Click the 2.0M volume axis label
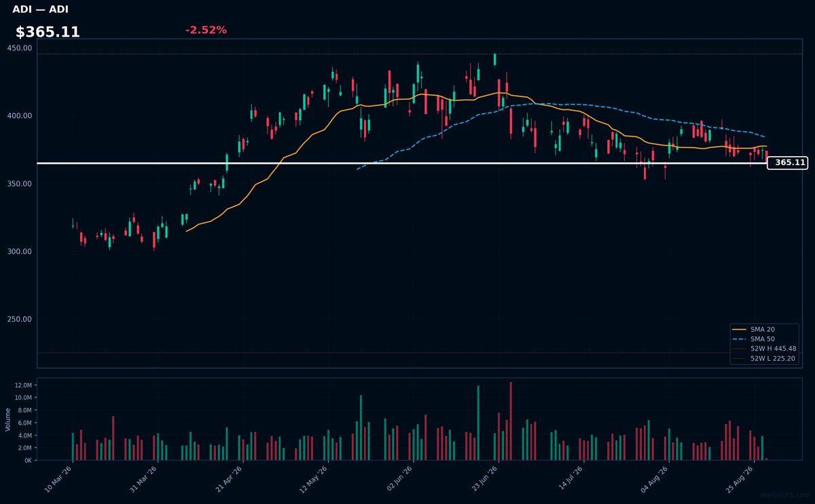815x504 pixels. (24, 448)
